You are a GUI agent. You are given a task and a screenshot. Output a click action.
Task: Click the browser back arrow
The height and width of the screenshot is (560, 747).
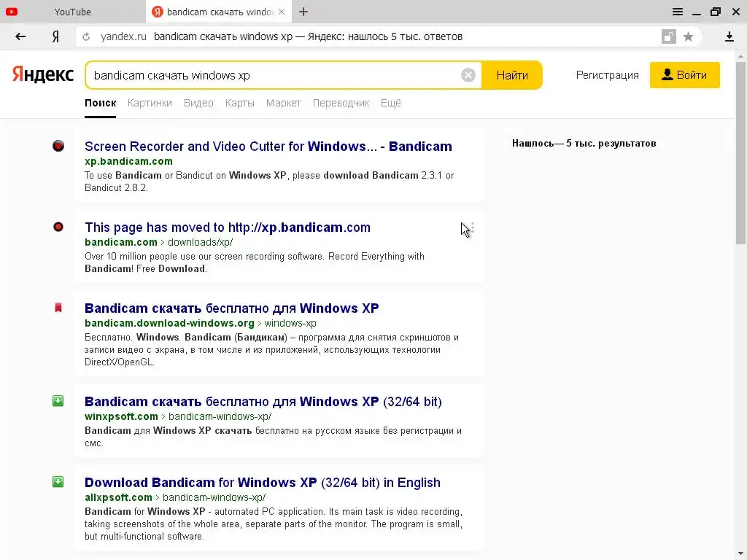[20, 36]
